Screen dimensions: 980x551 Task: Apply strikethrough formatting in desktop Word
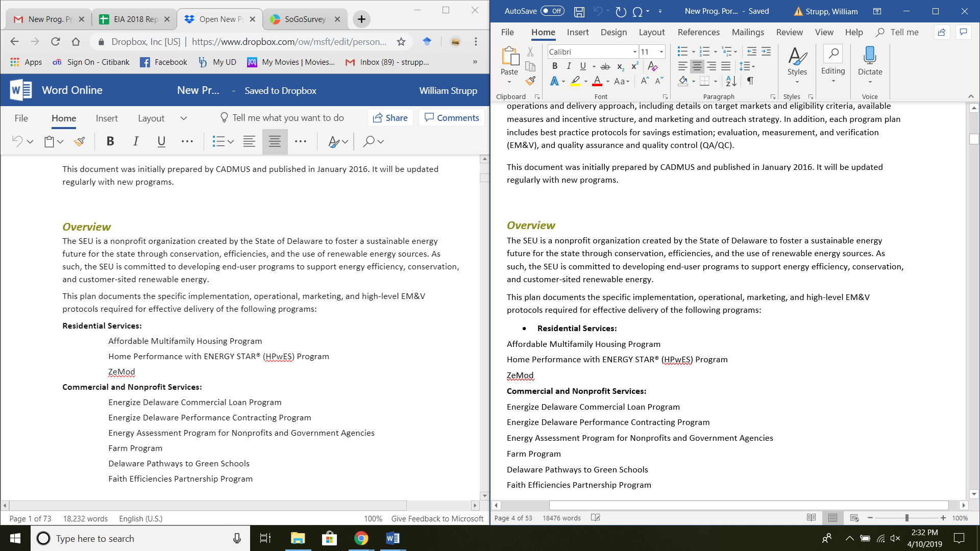(605, 66)
